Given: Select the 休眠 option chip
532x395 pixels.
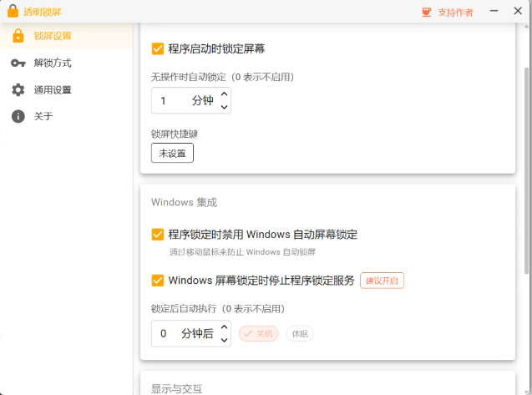Looking at the screenshot, I should (x=300, y=333).
